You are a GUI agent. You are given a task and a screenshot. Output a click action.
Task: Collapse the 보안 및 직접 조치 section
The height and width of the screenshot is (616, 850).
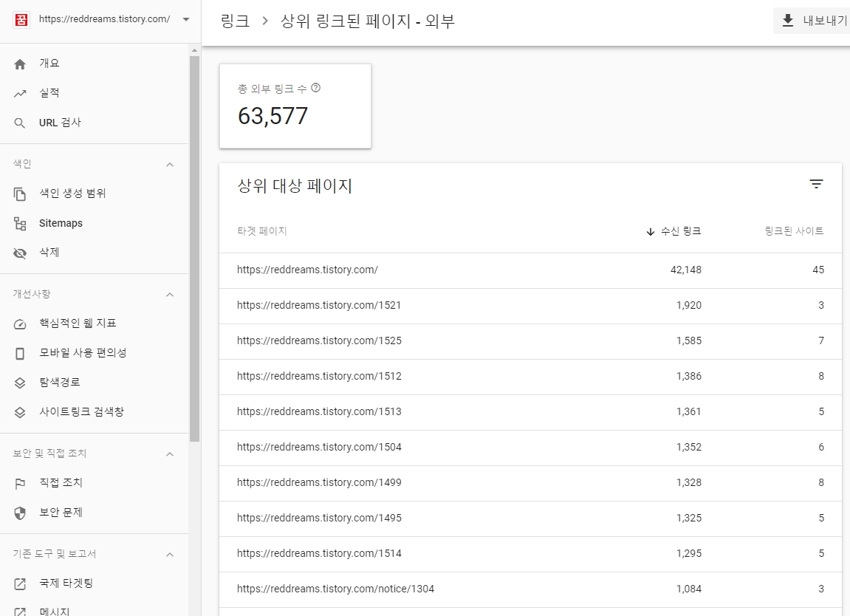click(x=170, y=454)
